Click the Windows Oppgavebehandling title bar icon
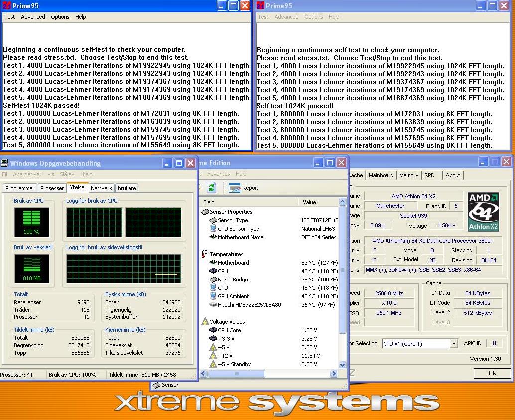Viewport: 515px width, 420px height. 4,163
